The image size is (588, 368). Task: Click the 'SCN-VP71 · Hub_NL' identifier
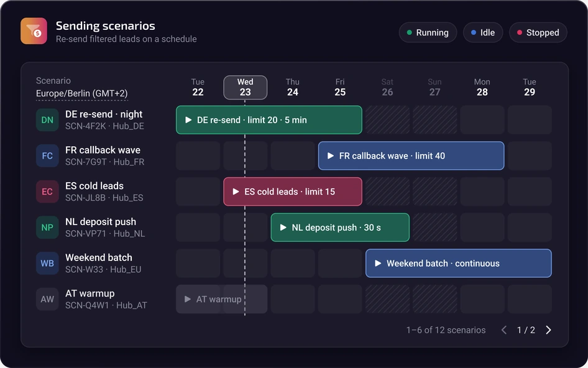(105, 233)
